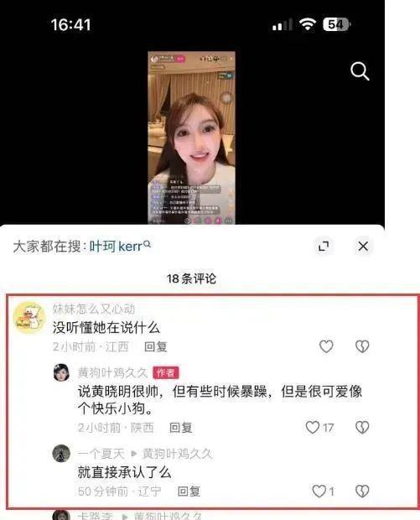Tap 回复 under the 江西 comment
420x520 pixels.
156,346
